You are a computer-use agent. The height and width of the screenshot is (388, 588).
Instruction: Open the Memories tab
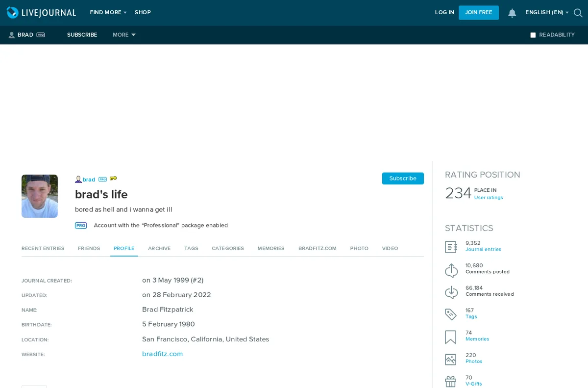(271, 249)
